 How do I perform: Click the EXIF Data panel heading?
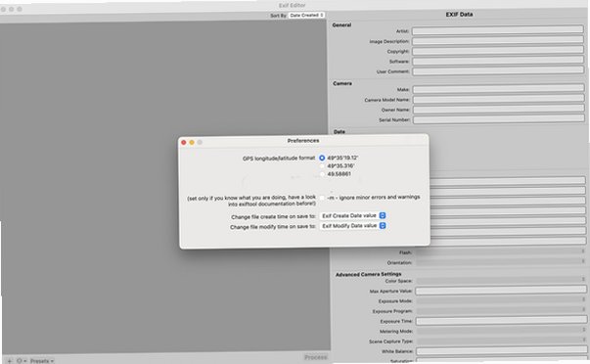459,15
